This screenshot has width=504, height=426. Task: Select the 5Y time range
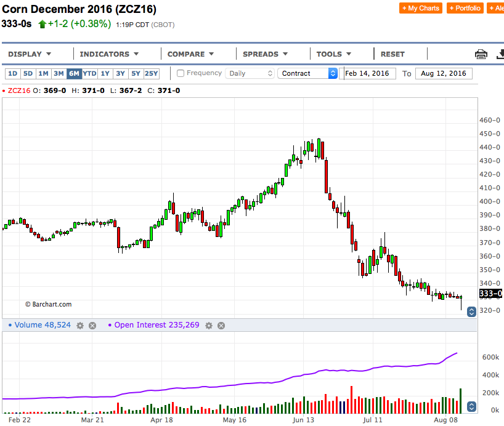(136, 74)
